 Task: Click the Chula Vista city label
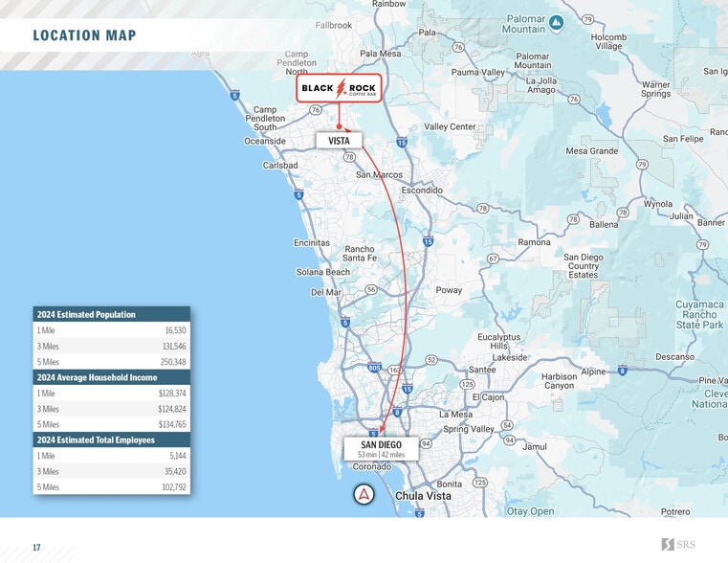pos(423,496)
